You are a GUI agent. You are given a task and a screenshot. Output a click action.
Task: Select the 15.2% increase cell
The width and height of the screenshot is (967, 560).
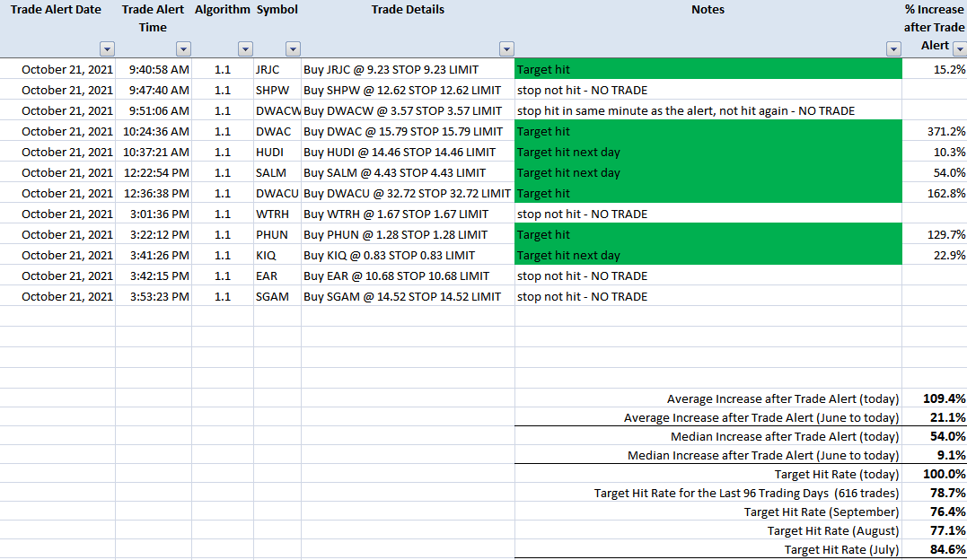(x=935, y=70)
